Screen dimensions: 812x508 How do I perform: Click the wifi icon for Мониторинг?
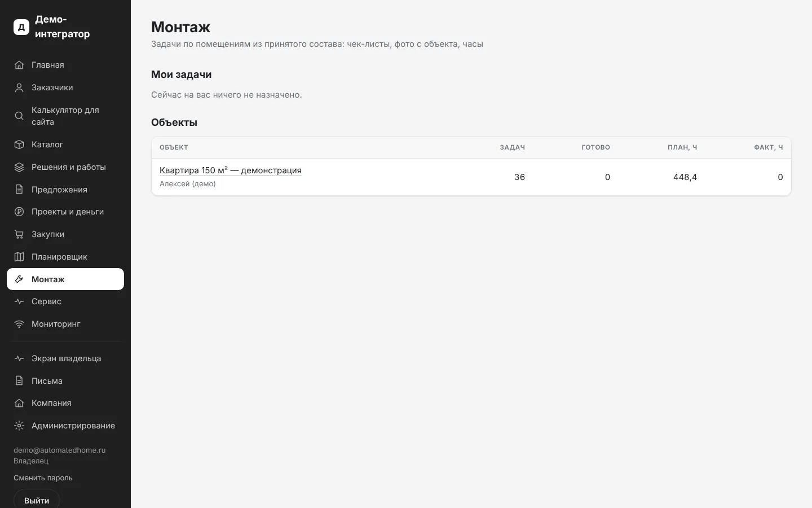19,324
